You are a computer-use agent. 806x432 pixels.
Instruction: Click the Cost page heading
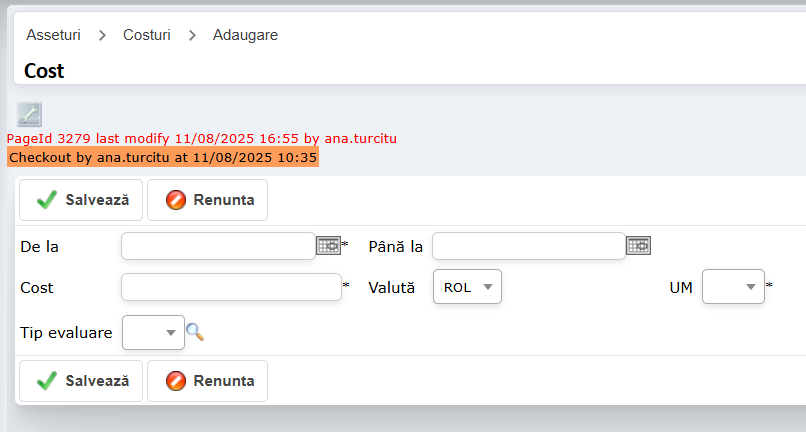(x=44, y=71)
